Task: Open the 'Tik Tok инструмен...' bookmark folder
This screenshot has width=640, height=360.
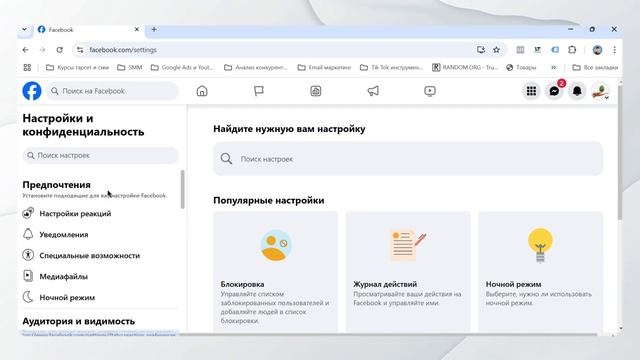Action: [391, 67]
